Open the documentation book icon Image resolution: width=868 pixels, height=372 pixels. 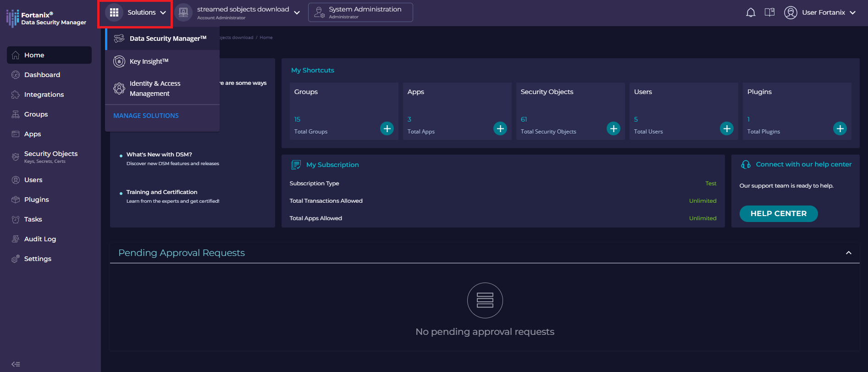point(769,12)
